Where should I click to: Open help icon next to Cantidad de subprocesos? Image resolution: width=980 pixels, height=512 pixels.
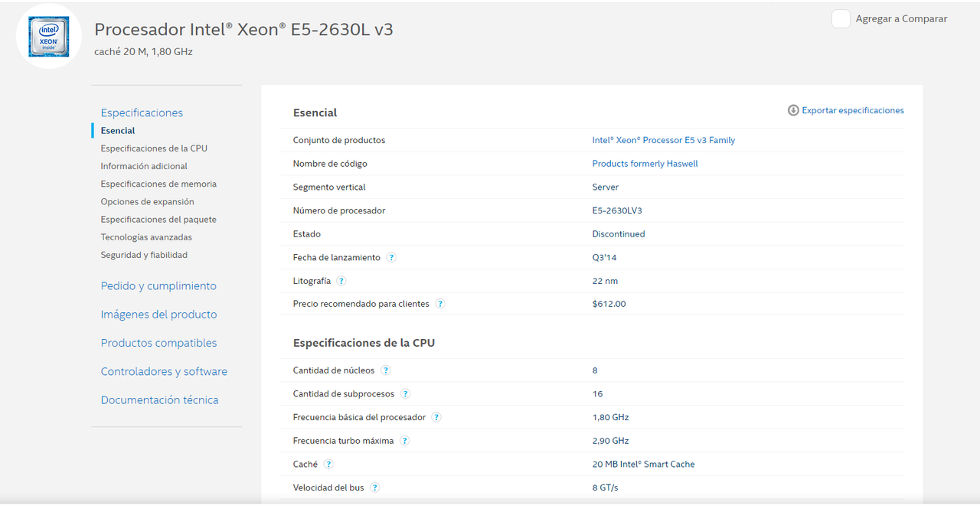point(406,394)
